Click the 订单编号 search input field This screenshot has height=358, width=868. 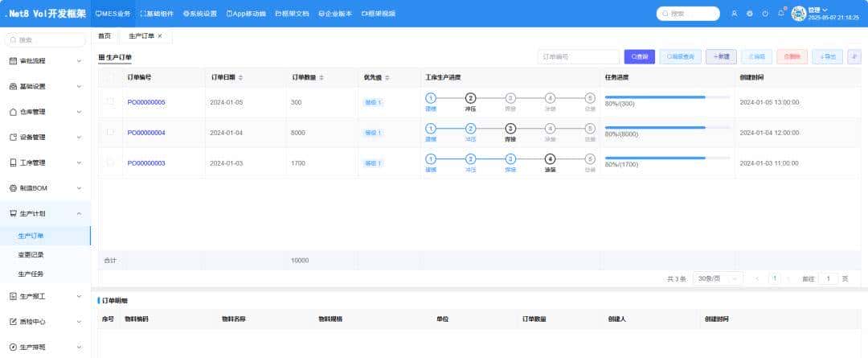[x=579, y=56]
